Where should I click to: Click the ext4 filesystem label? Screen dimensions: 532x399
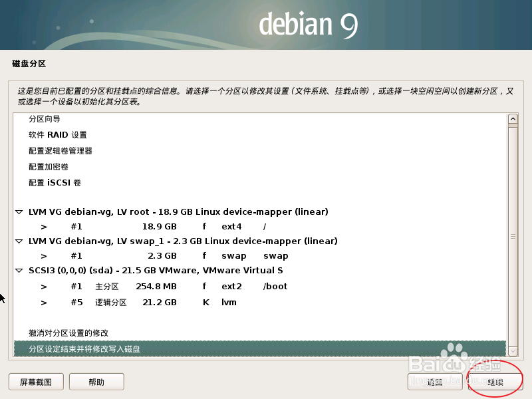pyautogui.click(x=231, y=227)
